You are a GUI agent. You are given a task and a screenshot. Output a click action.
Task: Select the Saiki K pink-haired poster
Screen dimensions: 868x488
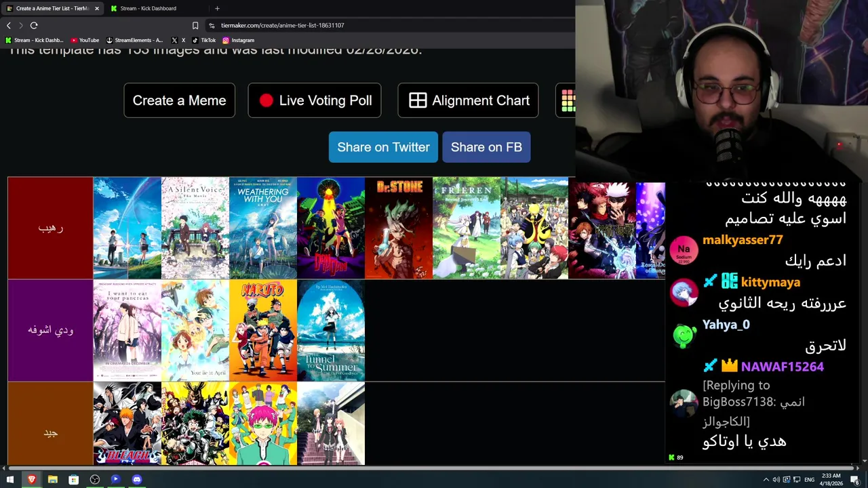click(263, 424)
